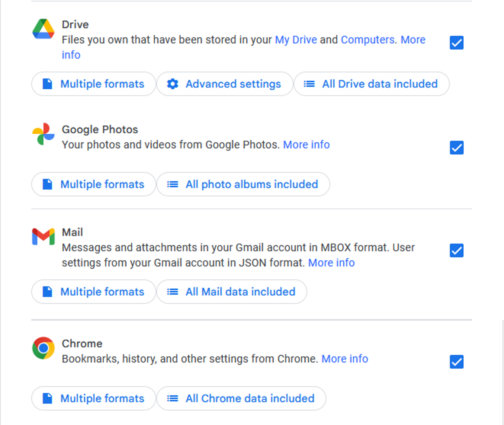Open Multiple formats for Mail

point(93,292)
